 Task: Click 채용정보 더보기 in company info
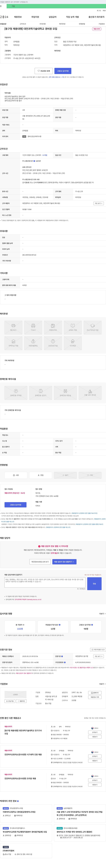pos(95,697)
